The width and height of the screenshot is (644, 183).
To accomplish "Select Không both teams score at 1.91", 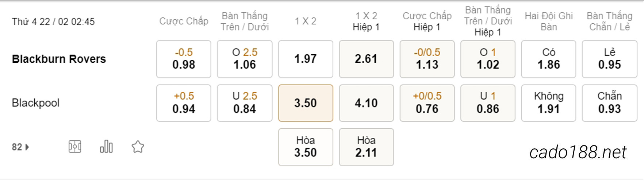I will pos(549,103).
